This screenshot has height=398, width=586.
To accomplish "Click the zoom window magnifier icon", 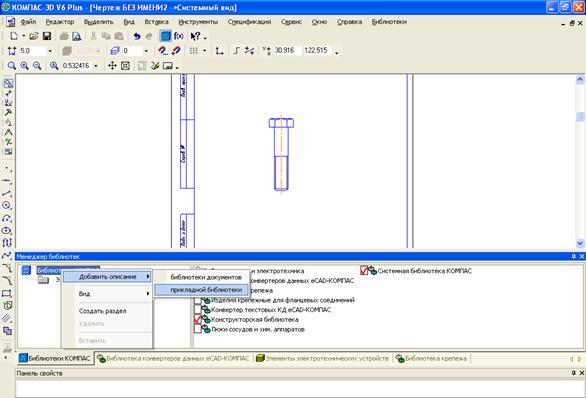I will click(x=12, y=66).
